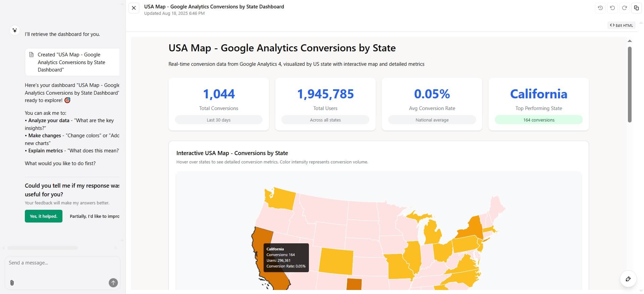The width and height of the screenshot is (644, 294).
Task: Click the 'Yes, it helped.' button
Action: coord(44,216)
